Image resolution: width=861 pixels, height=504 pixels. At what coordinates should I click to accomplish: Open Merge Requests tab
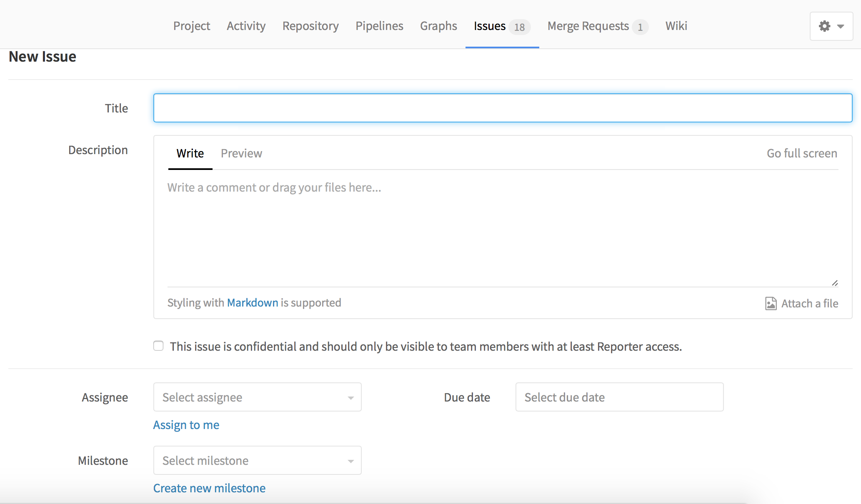(588, 26)
